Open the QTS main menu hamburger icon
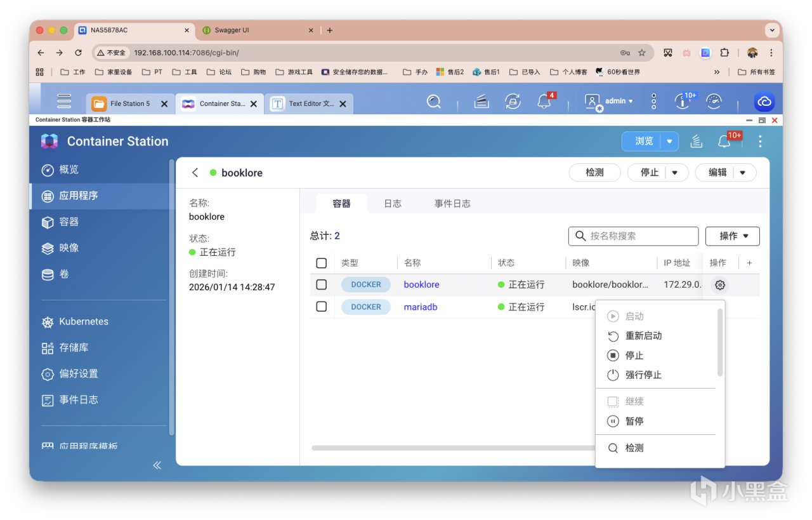The height and width of the screenshot is (520, 812). pos(64,102)
